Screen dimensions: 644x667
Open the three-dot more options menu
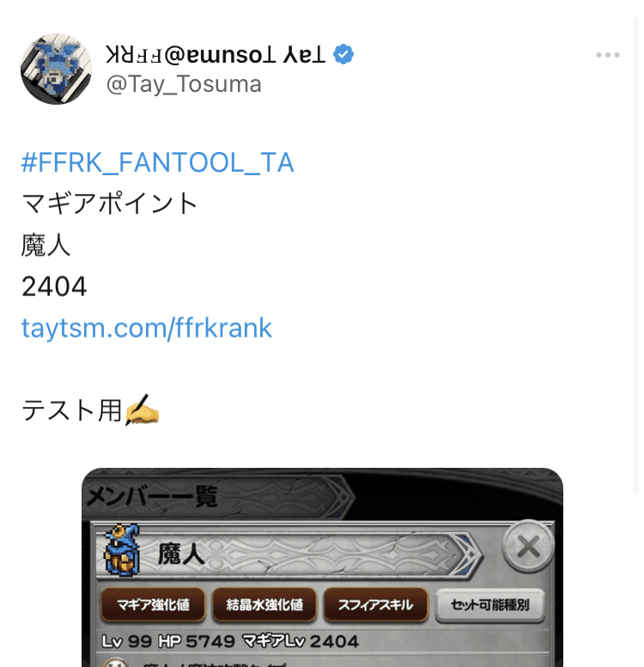point(607,55)
